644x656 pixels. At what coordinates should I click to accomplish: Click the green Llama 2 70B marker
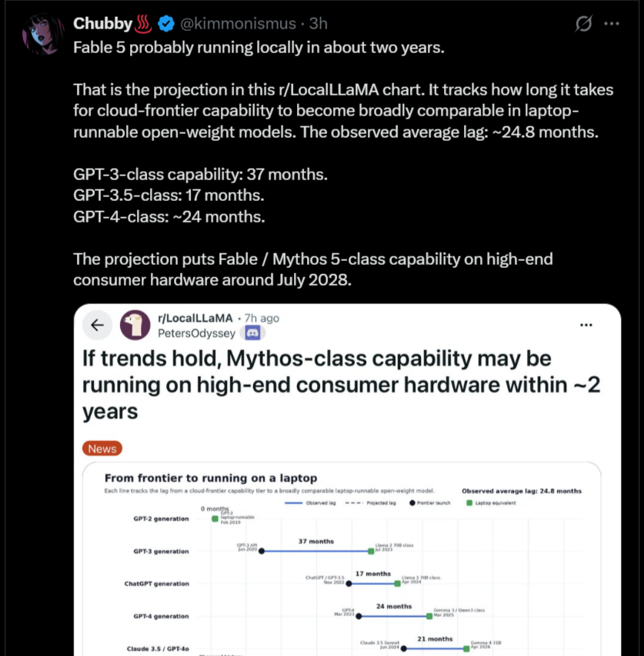pos(371,551)
